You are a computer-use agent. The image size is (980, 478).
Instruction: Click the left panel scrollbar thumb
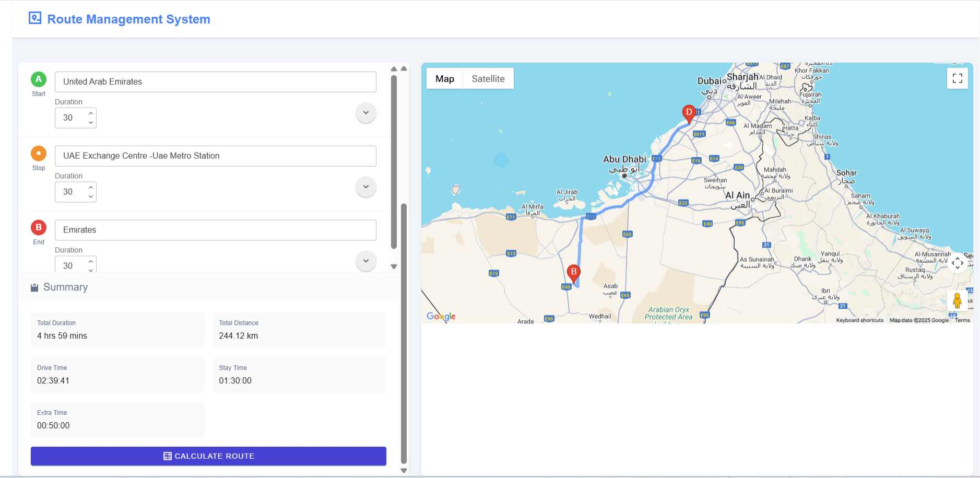point(404,333)
